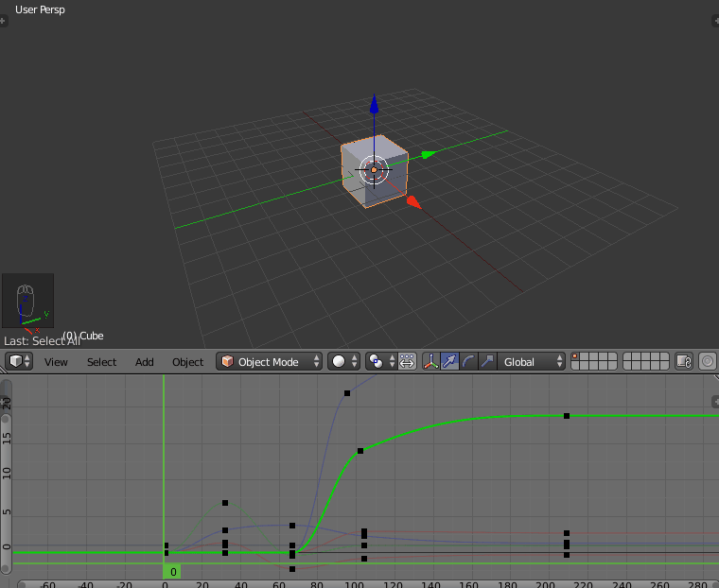Click the red X-axis manipulator arrow
This screenshot has width=719, height=588.
coord(414,202)
